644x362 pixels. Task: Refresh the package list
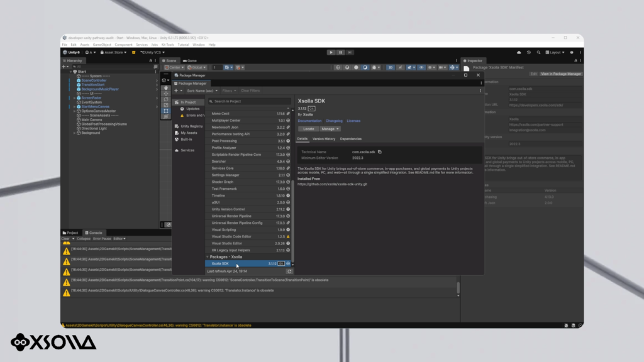(x=289, y=271)
